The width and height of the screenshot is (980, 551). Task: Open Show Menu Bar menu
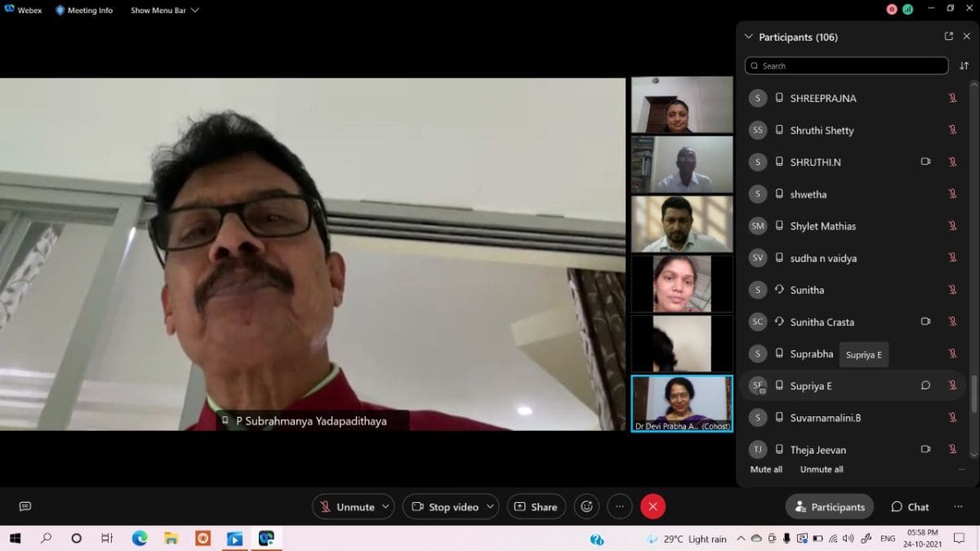click(164, 11)
